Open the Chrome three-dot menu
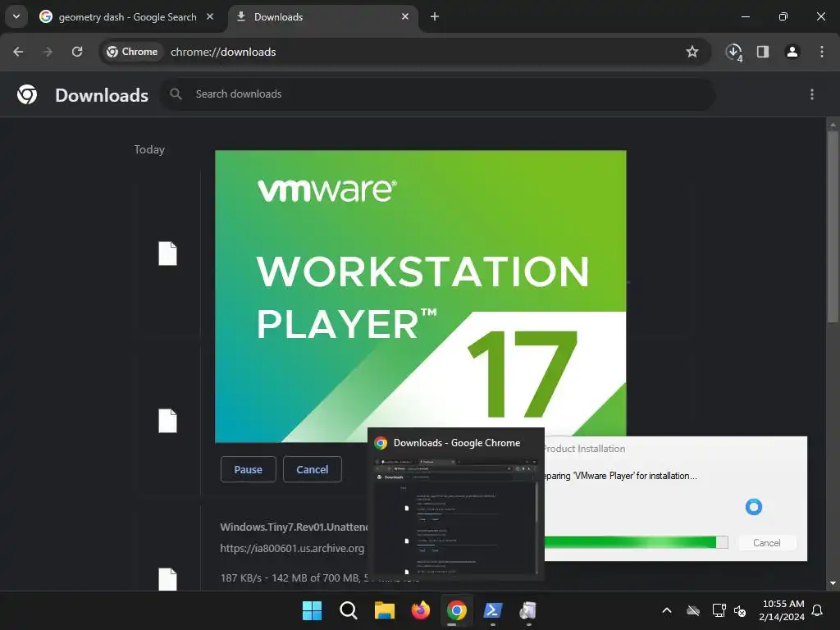The width and height of the screenshot is (840, 630). click(821, 52)
